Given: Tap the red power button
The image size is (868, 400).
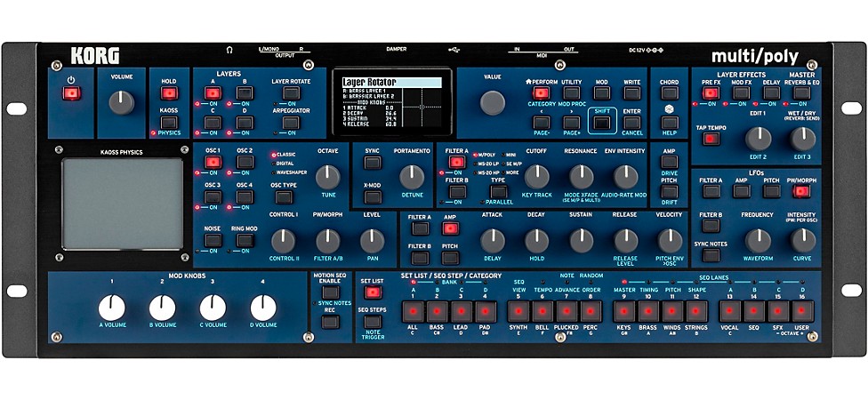Looking at the screenshot, I should (x=71, y=93).
